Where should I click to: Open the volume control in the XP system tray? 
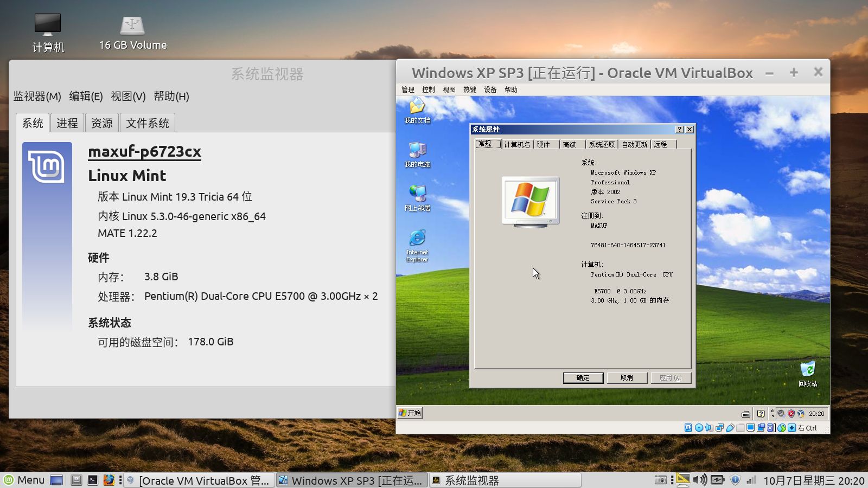pos(781,413)
